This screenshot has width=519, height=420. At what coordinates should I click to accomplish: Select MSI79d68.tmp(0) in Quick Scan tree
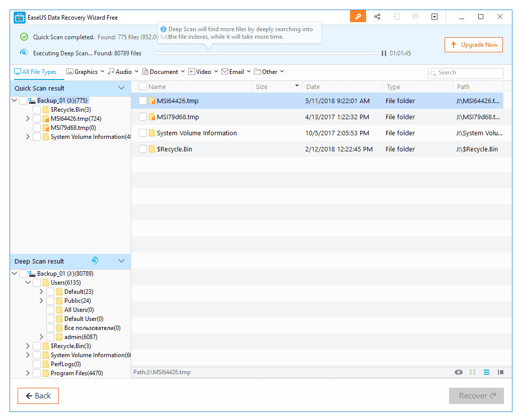click(73, 128)
